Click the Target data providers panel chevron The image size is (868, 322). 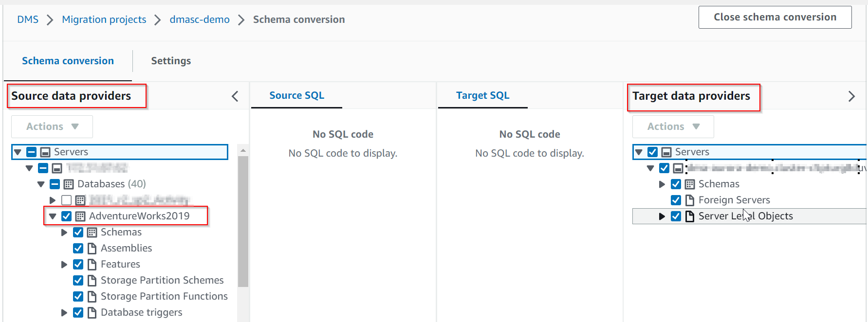(x=851, y=96)
